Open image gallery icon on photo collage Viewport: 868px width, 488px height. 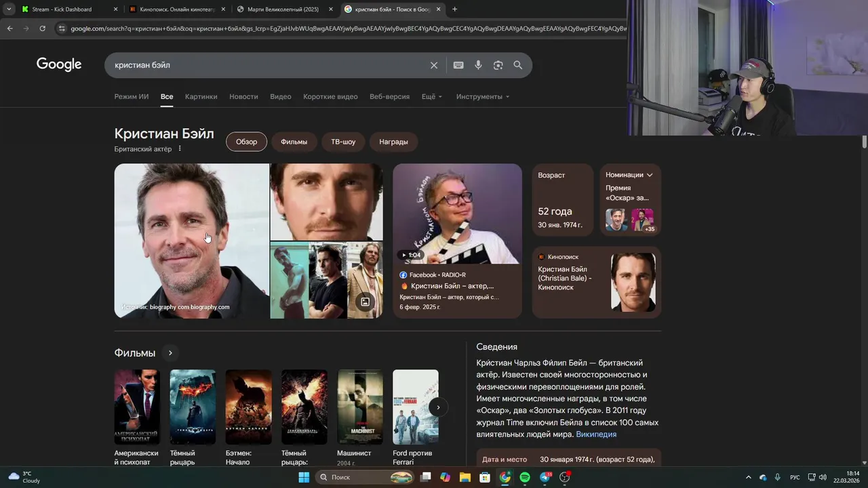pyautogui.click(x=365, y=302)
